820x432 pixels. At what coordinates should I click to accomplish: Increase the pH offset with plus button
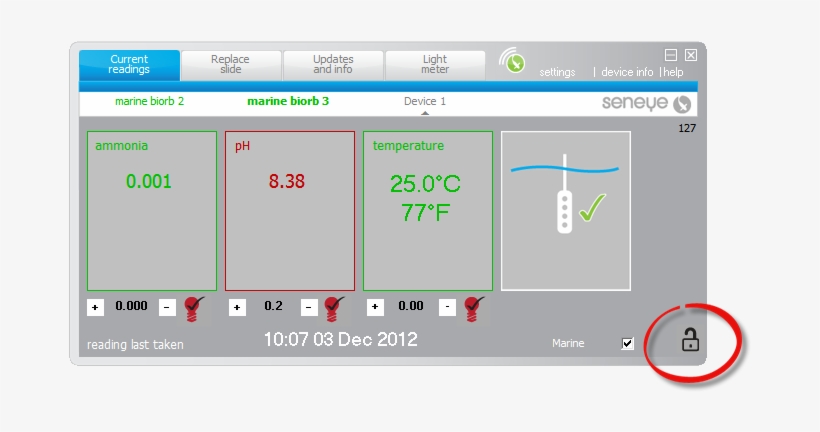[x=237, y=307]
